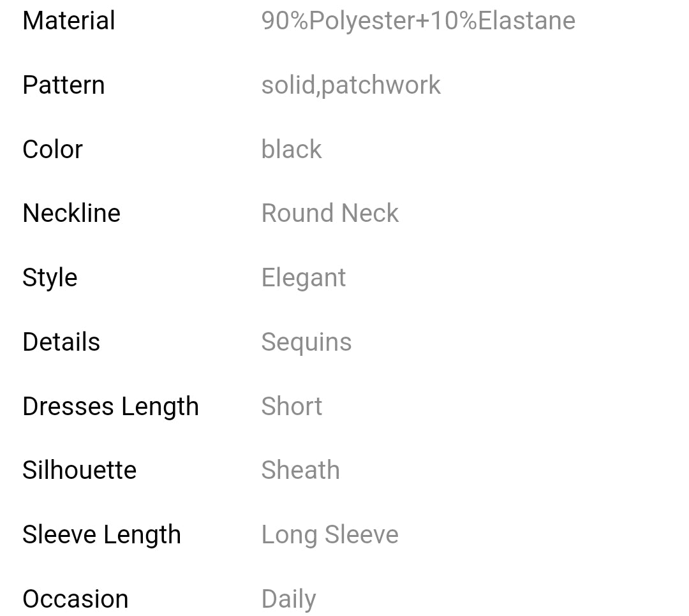This screenshot has width=689, height=616.
Task: Tap the Short length value
Action: [292, 406]
